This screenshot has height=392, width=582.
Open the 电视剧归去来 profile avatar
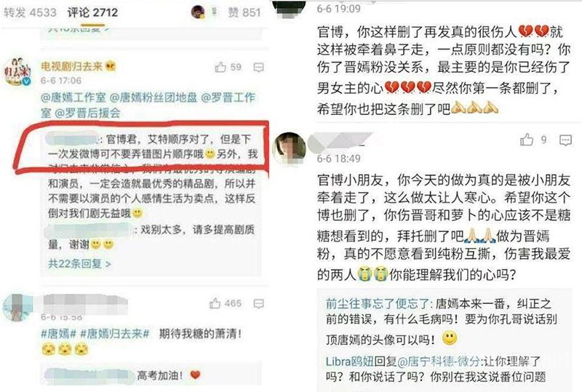pyautogui.click(x=17, y=72)
